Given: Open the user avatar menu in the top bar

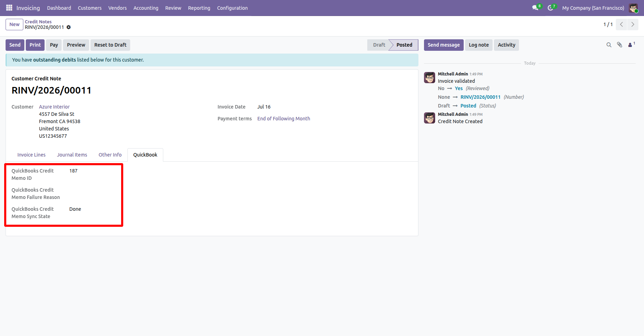Looking at the screenshot, I should click(x=633, y=8).
